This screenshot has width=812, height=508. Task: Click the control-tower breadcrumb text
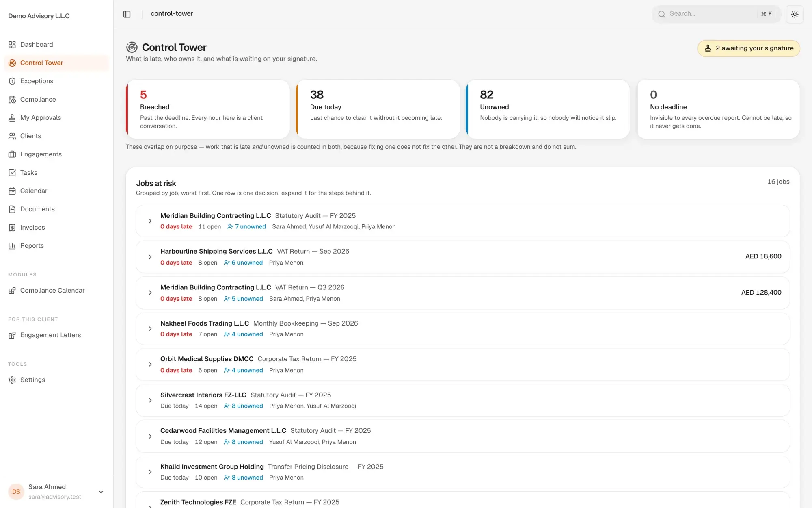pos(172,14)
